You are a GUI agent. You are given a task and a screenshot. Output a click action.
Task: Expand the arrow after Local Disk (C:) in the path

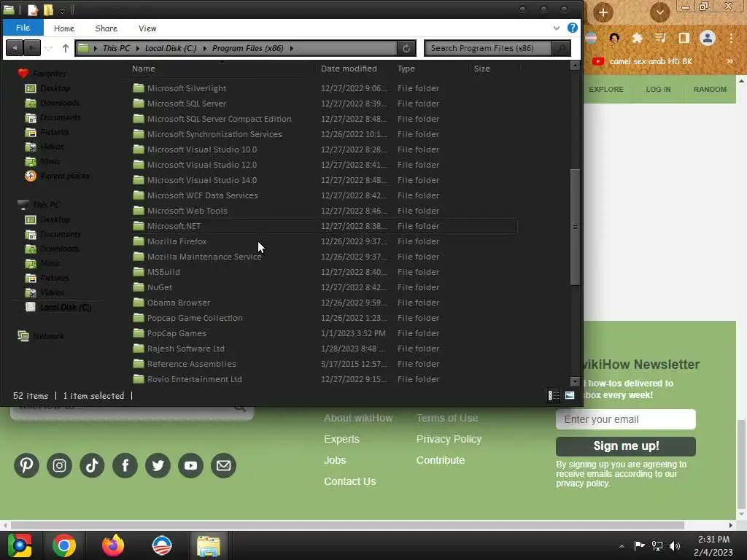point(205,48)
